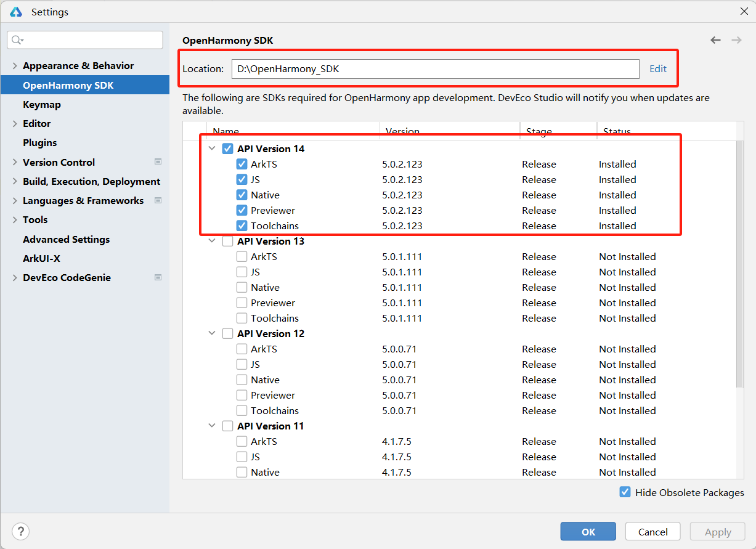Image resolution: width=756 pixels, height=549 pixels.
Task: Click the SDK Location path field
Action: click(434, 69)
